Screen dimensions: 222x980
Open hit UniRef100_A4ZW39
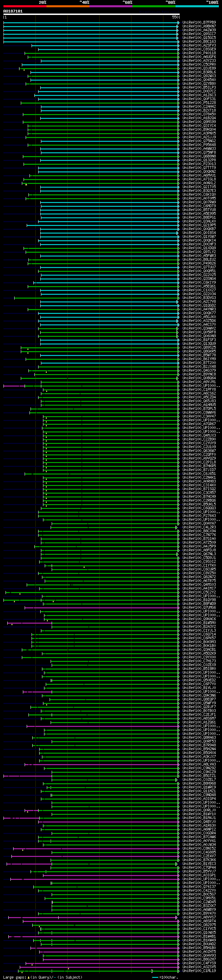pyautogui.click(x=199, y=30)
